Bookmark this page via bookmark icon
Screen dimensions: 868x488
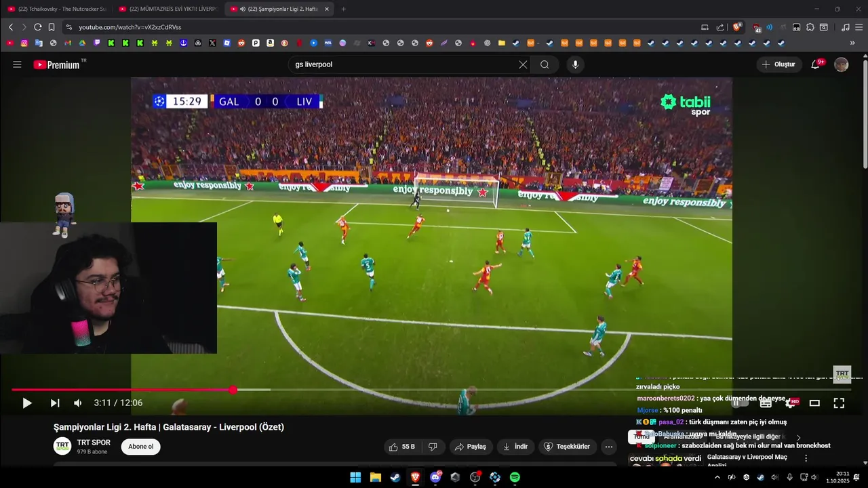coord(52,27)
